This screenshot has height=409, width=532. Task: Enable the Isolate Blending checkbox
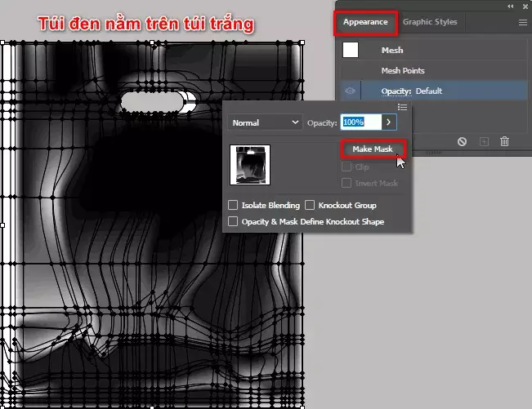(x=234, y=206)
